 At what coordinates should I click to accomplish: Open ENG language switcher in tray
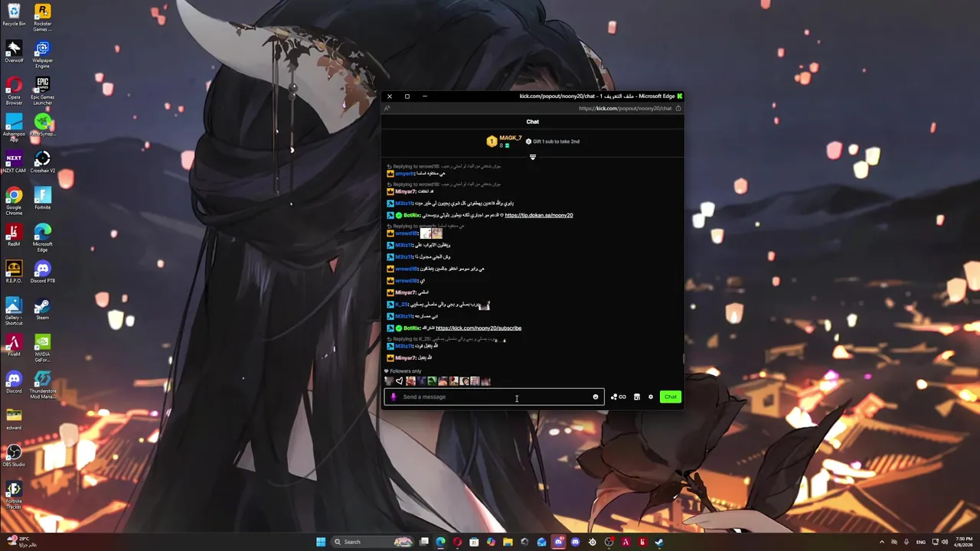pos(920,542)
